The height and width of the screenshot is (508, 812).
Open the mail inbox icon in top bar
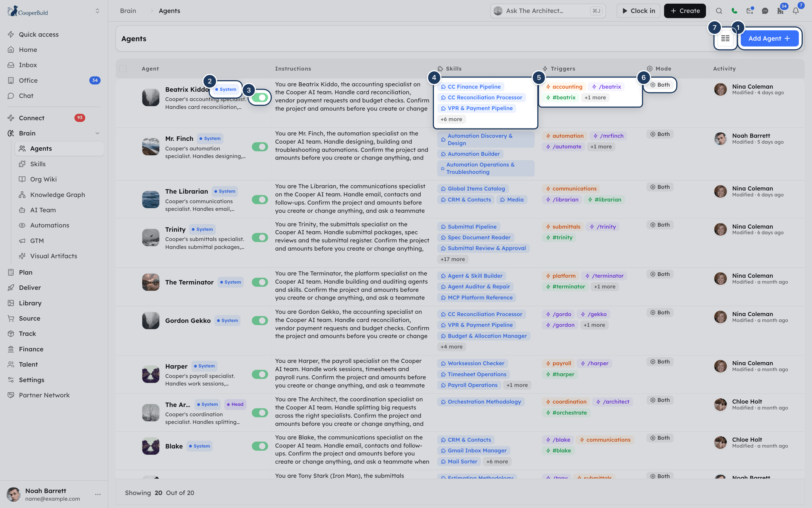point(750,11)
